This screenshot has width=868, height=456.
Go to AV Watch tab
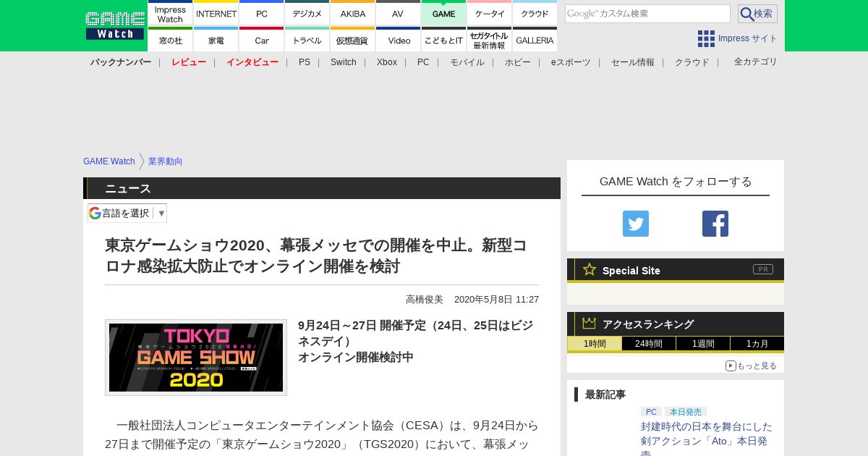point(398,13)
